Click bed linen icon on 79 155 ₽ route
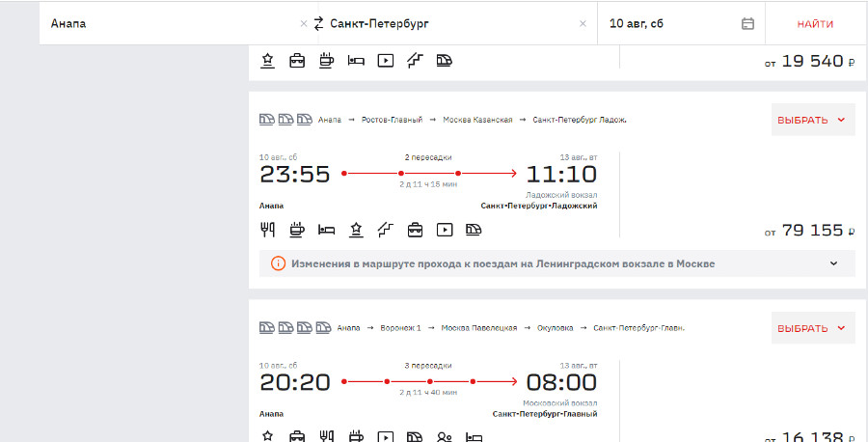868x442 pixels. pyautogui.click(x=327, y=230)
